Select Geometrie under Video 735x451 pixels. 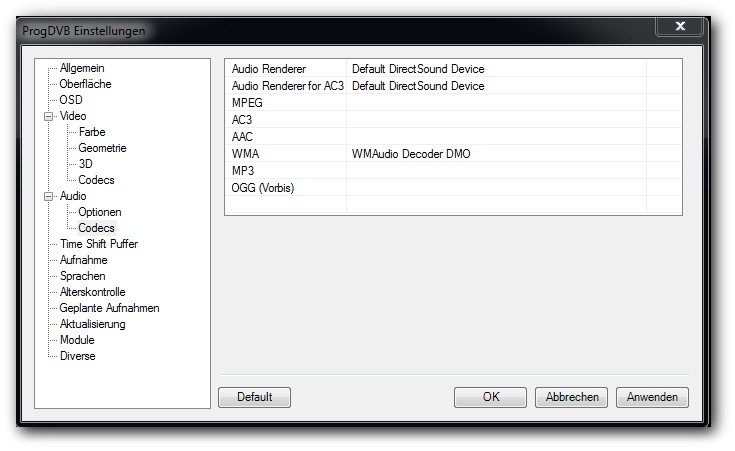[102, 148]
